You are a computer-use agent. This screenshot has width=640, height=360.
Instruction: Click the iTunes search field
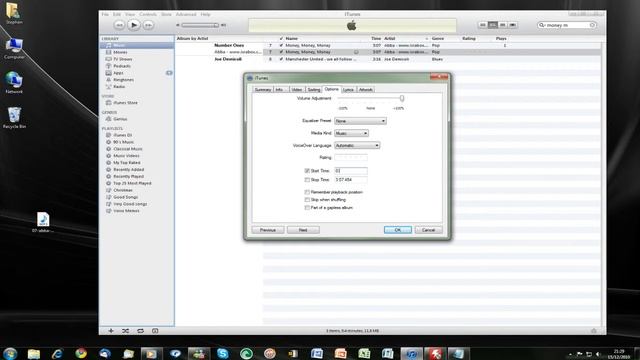coord(567,25)
